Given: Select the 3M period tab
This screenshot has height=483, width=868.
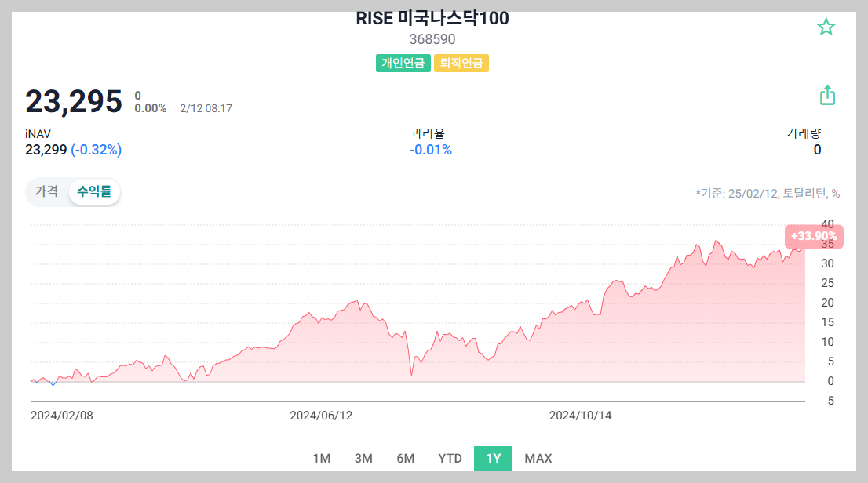Looking at the screenshot, I should click(x=363, y=459).
